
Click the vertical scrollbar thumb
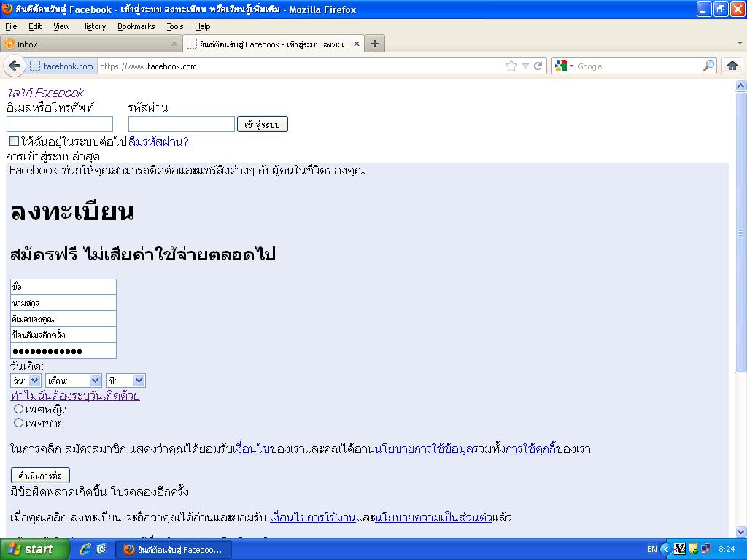[x=740, y=232]
